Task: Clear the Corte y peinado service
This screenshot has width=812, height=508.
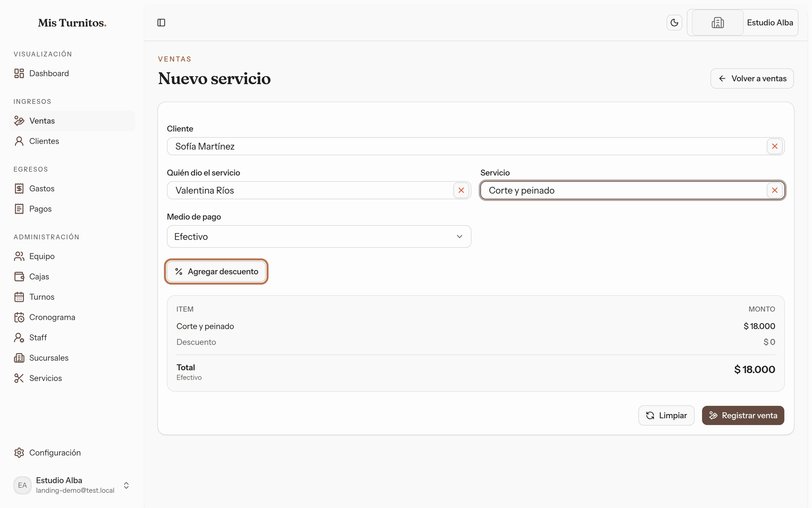Action: [775, 190]
